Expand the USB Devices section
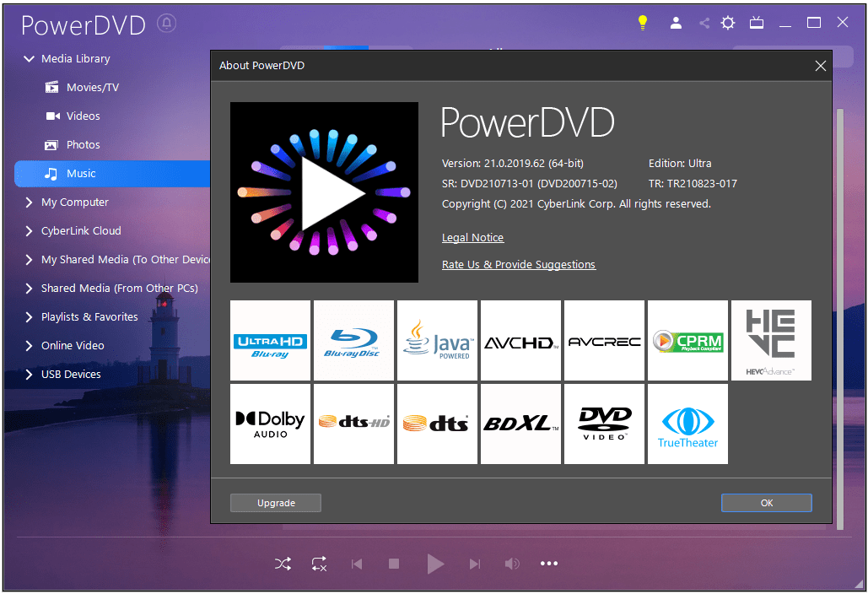The width and height of the screenshot is (868, 594). pyautogui.click(x=28, y=375)
